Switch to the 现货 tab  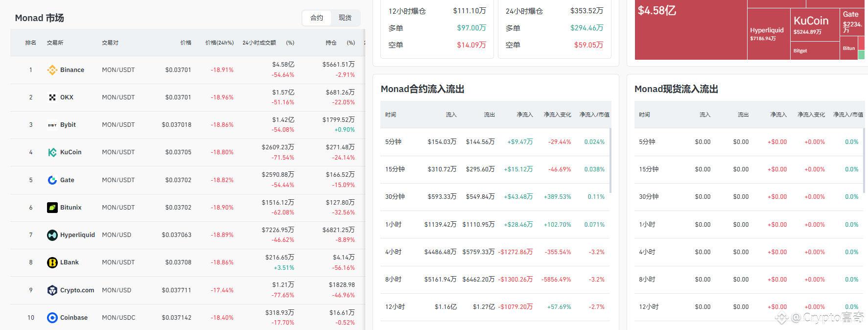coord(345,18)
